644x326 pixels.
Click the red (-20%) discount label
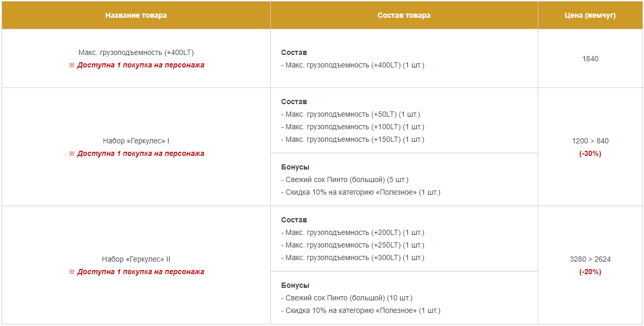coord(590,272)
